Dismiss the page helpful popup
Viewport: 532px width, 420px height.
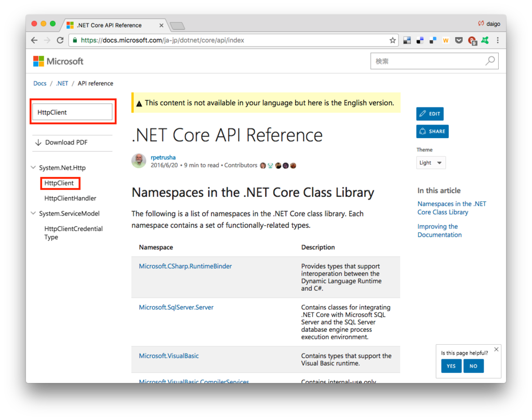496,349
